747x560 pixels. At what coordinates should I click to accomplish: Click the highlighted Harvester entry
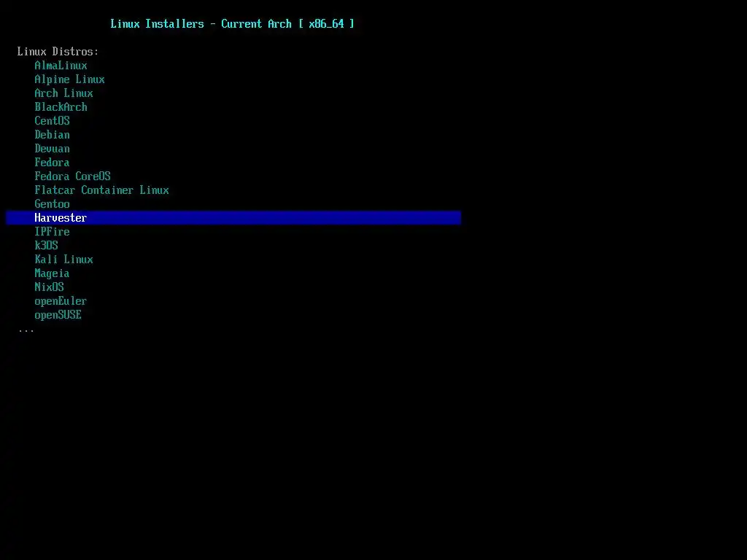tap(233, 217)
